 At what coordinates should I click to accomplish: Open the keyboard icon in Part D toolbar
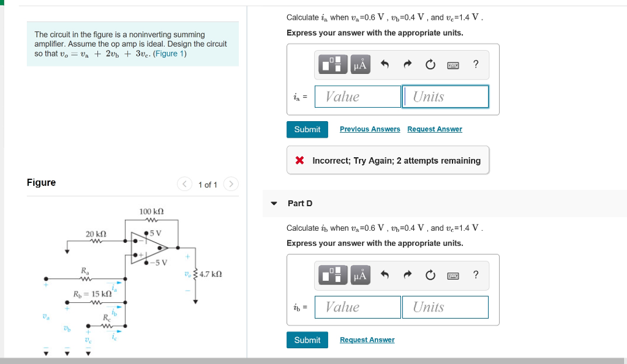tap(453, 275)
